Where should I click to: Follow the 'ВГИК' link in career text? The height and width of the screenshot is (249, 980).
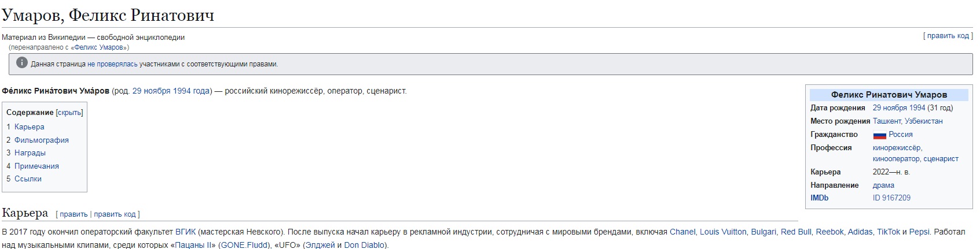(x=185, y=232)
